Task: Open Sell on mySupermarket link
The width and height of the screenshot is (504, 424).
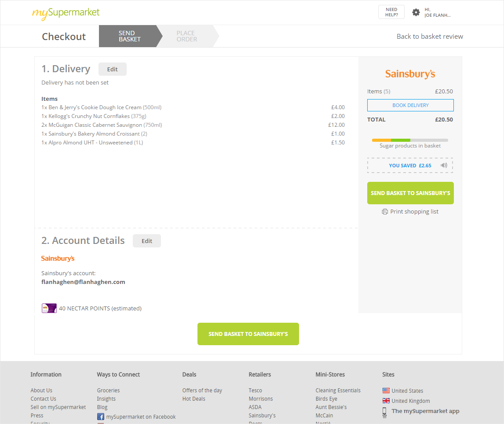Action: pyautogui.click(x=58, y=407)
